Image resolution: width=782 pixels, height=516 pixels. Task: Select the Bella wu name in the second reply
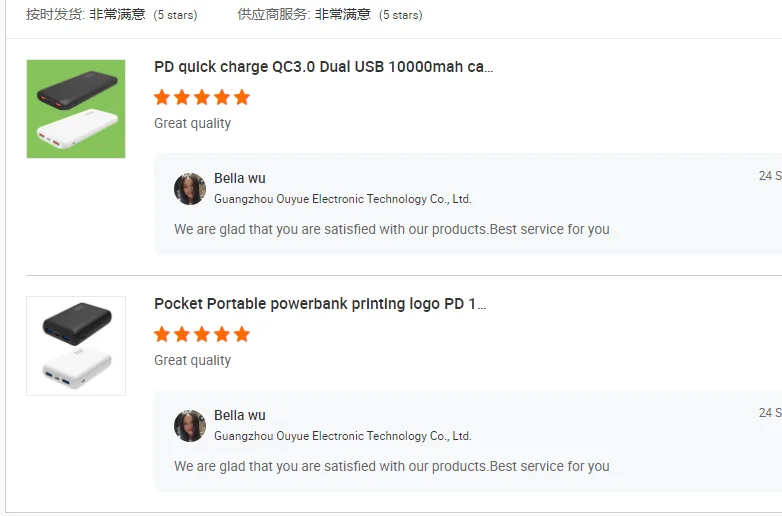(240, 416)
